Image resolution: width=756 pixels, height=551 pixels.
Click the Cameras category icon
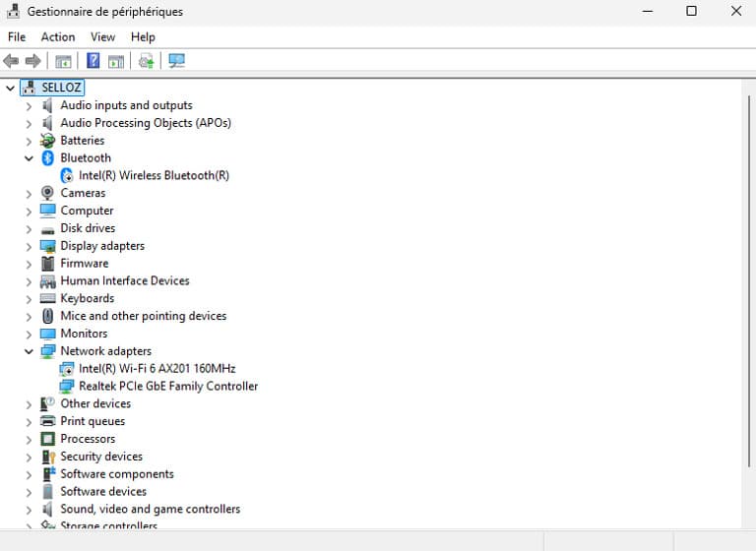[x=48, y=193]
